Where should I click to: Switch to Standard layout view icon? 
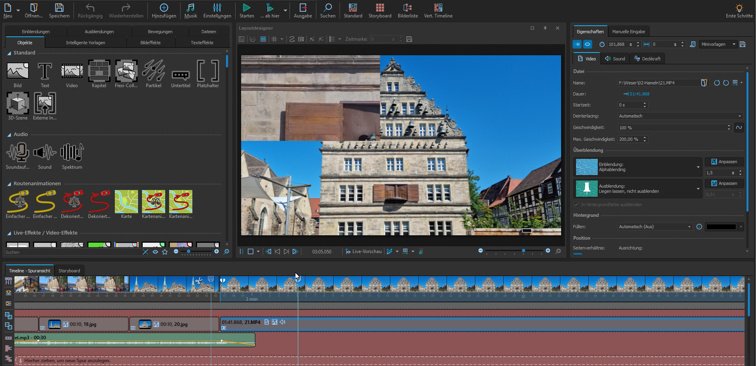point(353,8)
